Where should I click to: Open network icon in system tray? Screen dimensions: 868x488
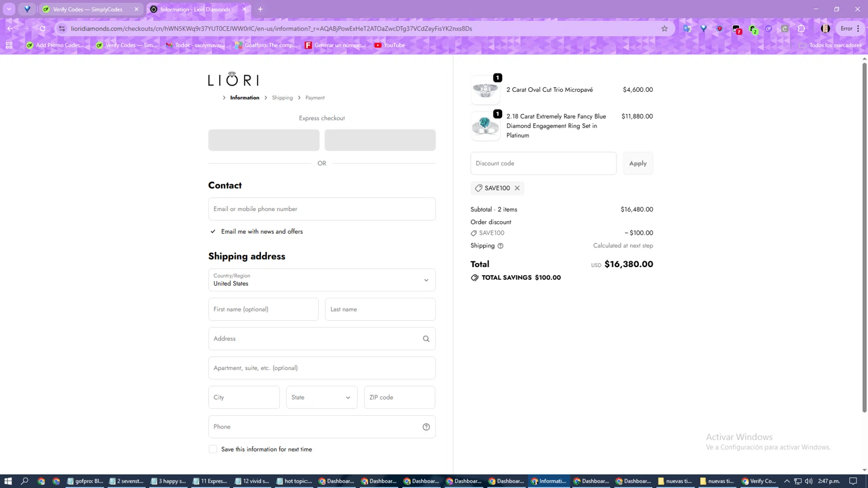pyautogui.click(x=798, y=481)
